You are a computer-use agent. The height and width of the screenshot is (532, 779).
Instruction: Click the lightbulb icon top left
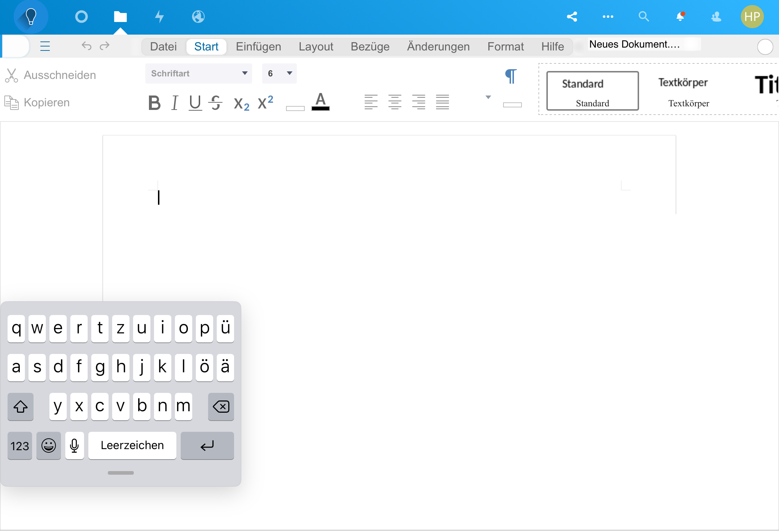tap(31, 17)
